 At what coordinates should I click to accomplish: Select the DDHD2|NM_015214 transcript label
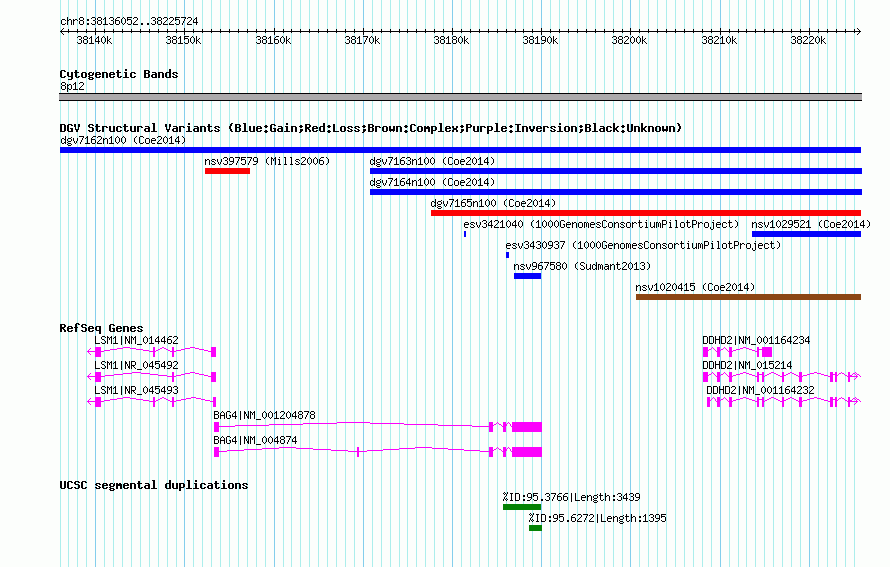(747, 366)
